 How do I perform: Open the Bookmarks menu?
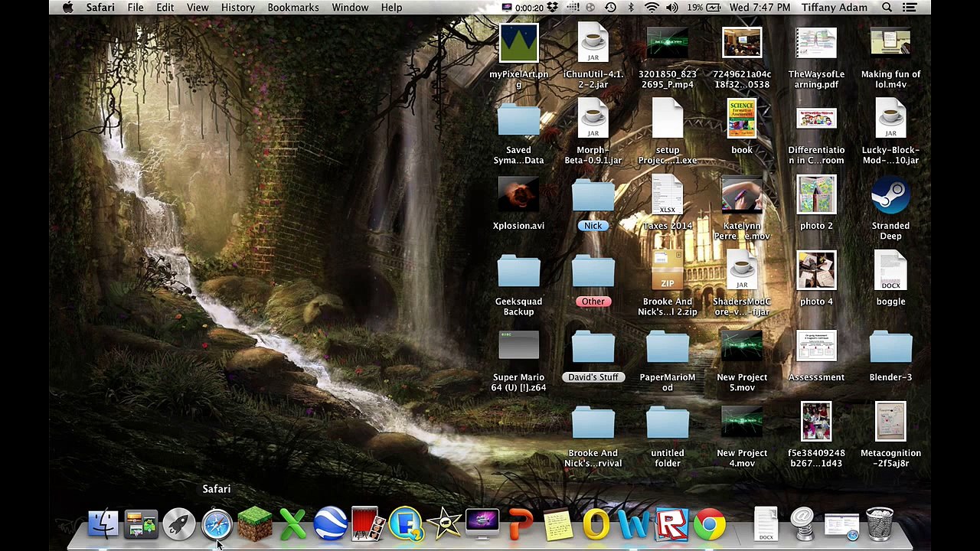click(293, 8)
